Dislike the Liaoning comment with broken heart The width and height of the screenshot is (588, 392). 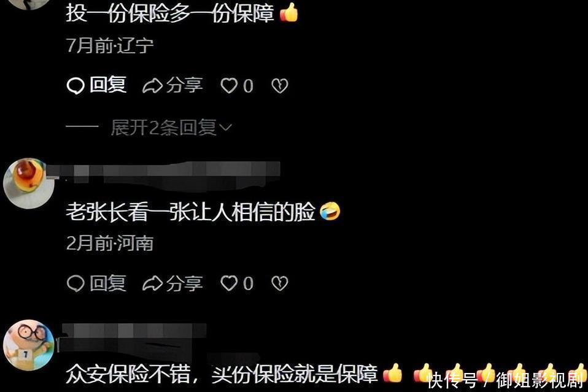pos(280,86)
